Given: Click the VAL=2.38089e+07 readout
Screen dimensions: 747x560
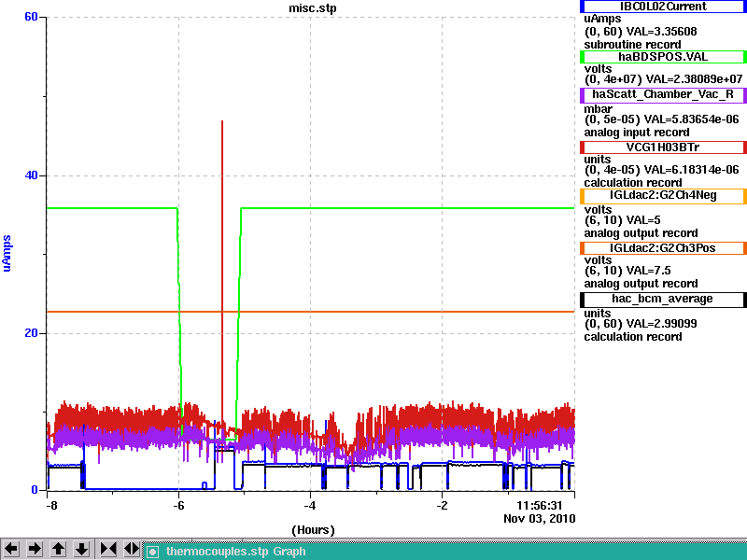Looking at the screenshot, I should (694, 79).
